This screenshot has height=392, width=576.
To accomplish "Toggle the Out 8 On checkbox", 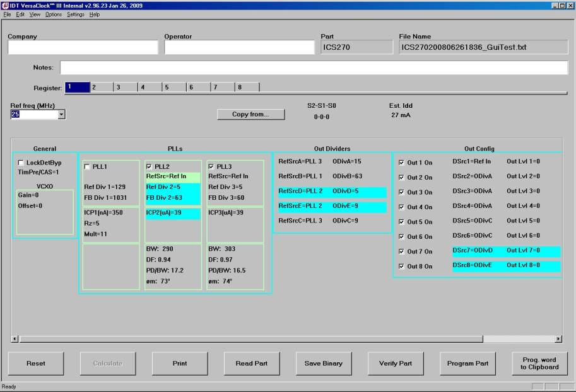I will coord(401,267).
